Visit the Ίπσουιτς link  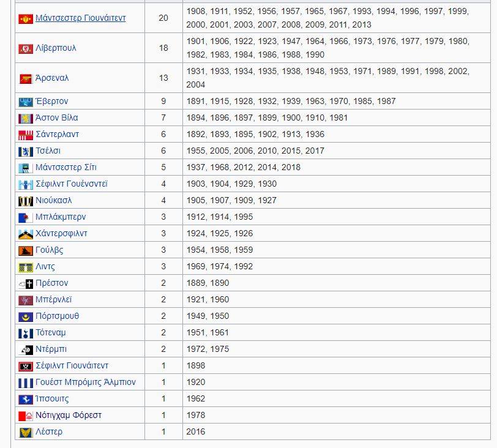point(52,398)
